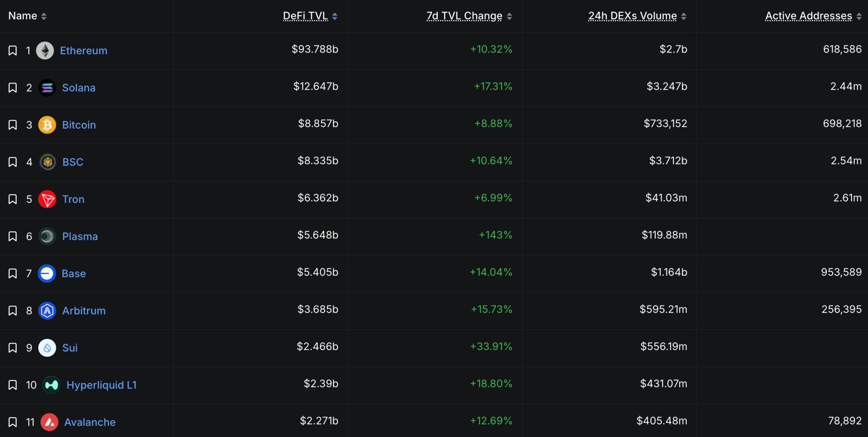Bookmark the Base row

coord(13,273)
